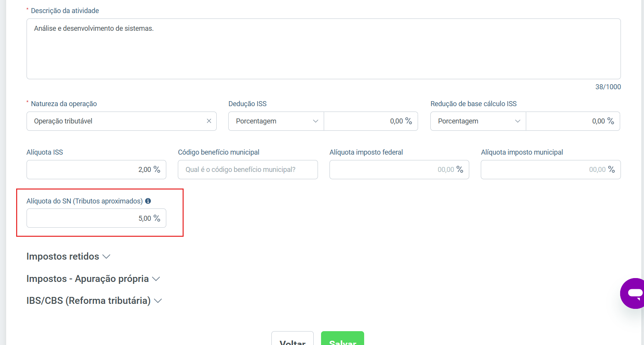Expand Impostos - Apuração própria section
The height and width of the screenshot is (345, 644).
(x=93, y=279)
